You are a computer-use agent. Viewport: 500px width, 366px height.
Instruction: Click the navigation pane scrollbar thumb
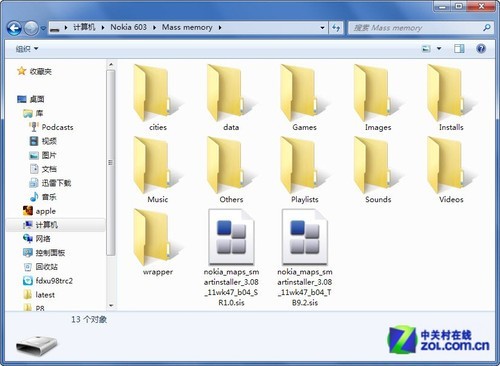click(x=111, y=163)
